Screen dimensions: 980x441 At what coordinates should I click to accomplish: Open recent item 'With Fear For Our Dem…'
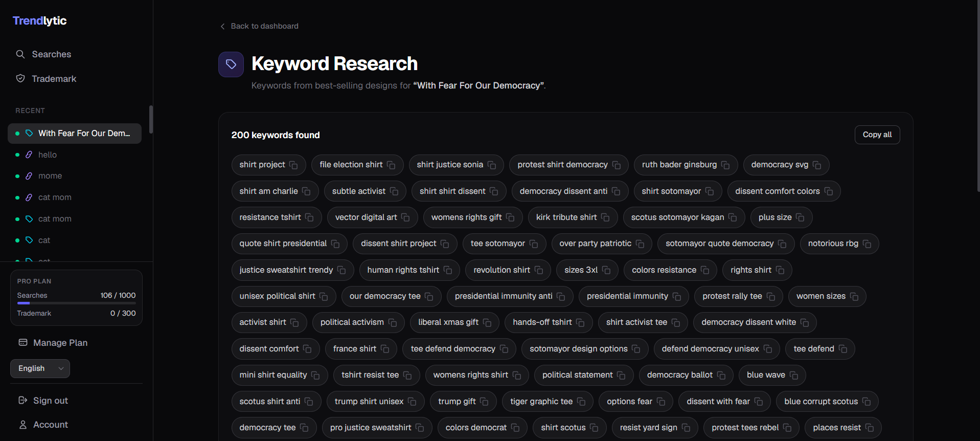pyautogui.click(x=75, y=134)
